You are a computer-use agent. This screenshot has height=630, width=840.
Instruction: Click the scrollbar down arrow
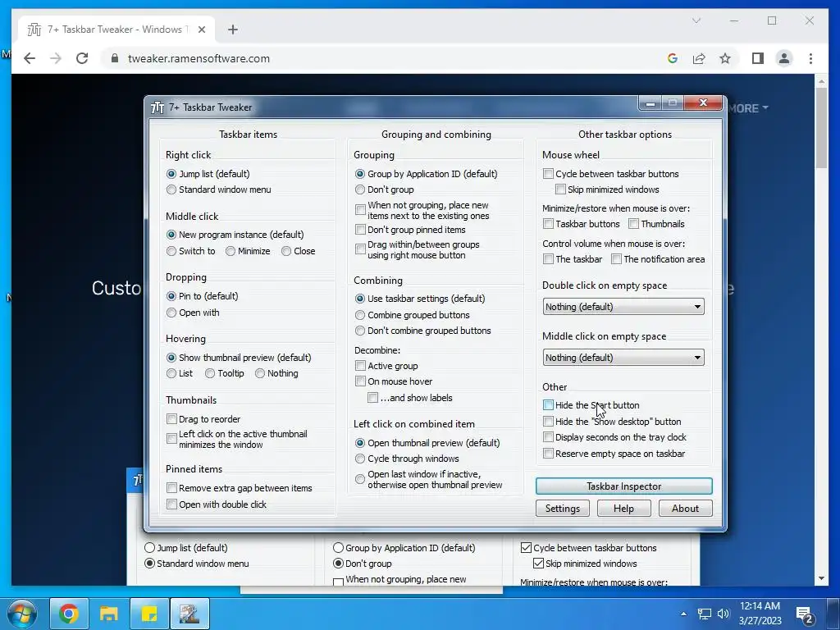(822, 579)
